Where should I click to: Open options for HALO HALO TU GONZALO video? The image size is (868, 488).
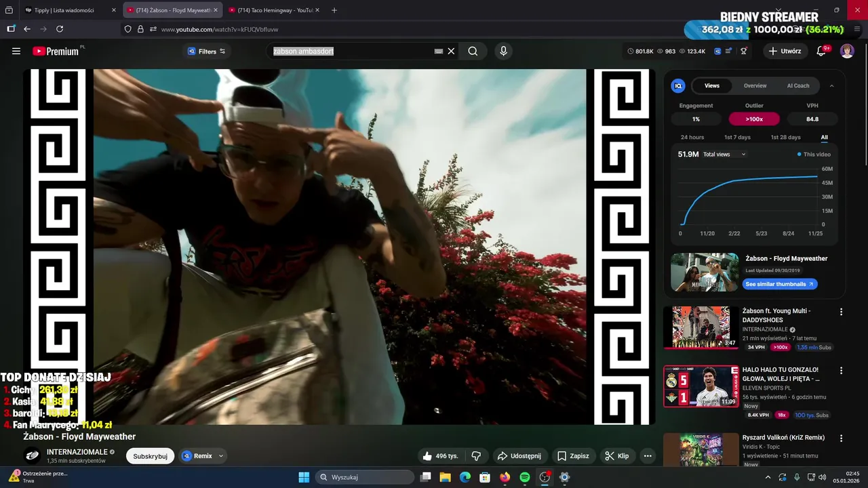(x=842, y=371)
